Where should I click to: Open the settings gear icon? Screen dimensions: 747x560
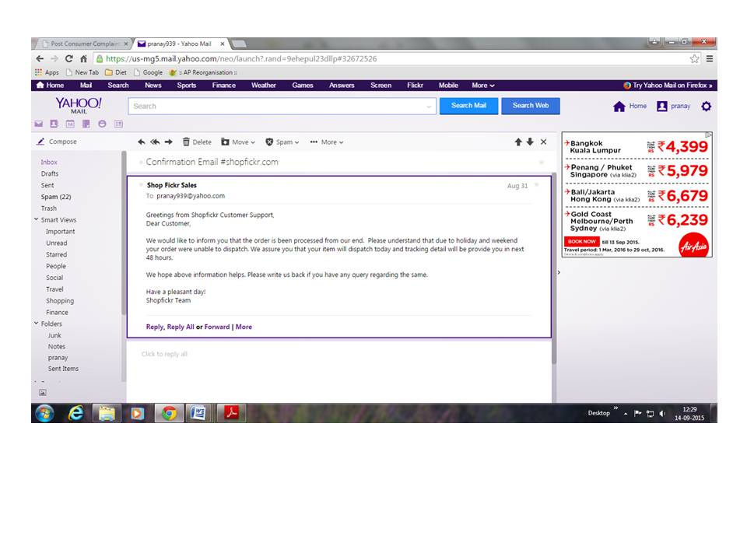[706, 107]
